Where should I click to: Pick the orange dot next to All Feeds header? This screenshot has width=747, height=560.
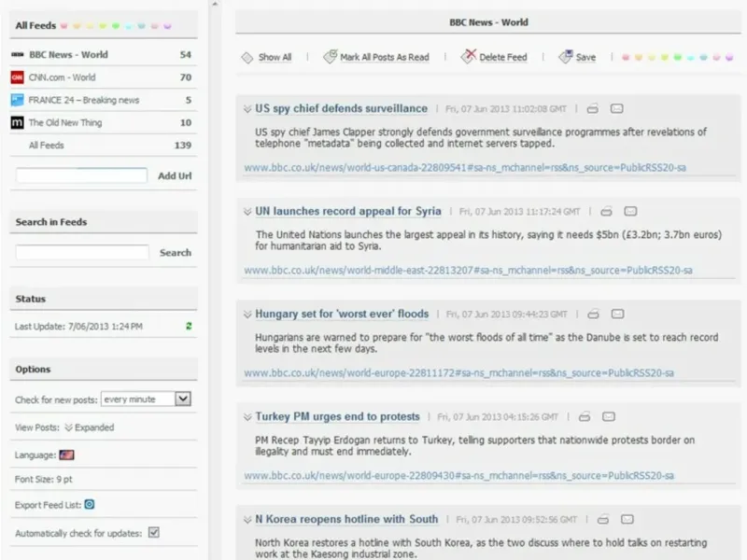(77, 26)
